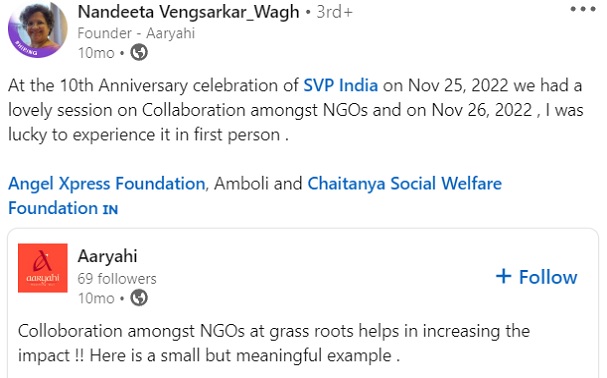The height and width of the screenshot is (378, 607).
Task: Click the 10th Anniversary post text
Action: tap(295, 110)
